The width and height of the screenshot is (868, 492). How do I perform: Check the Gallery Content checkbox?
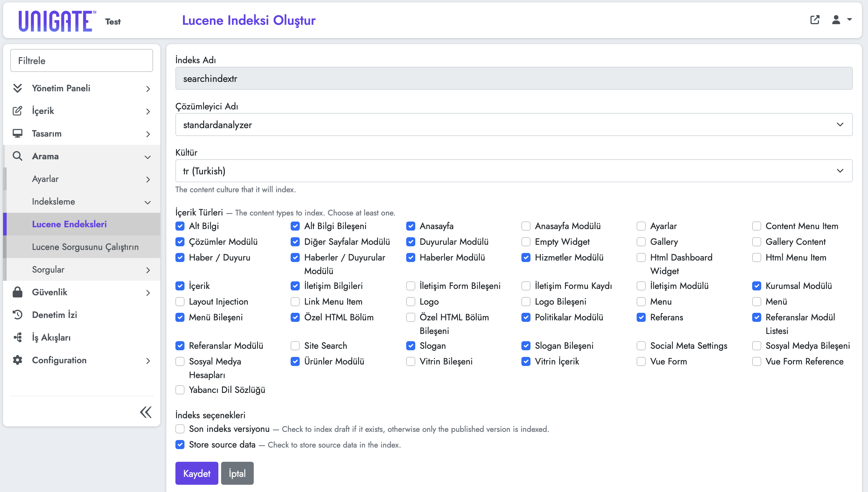(x=756, y=241)
